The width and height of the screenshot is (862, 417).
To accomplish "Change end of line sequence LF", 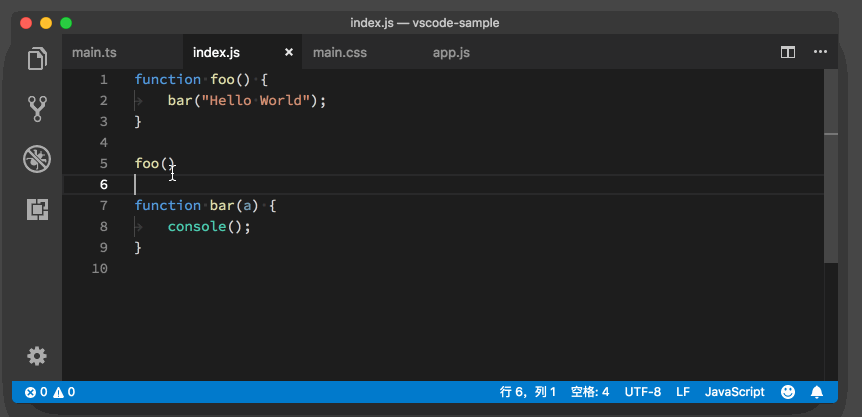I will tap(683, 392).
